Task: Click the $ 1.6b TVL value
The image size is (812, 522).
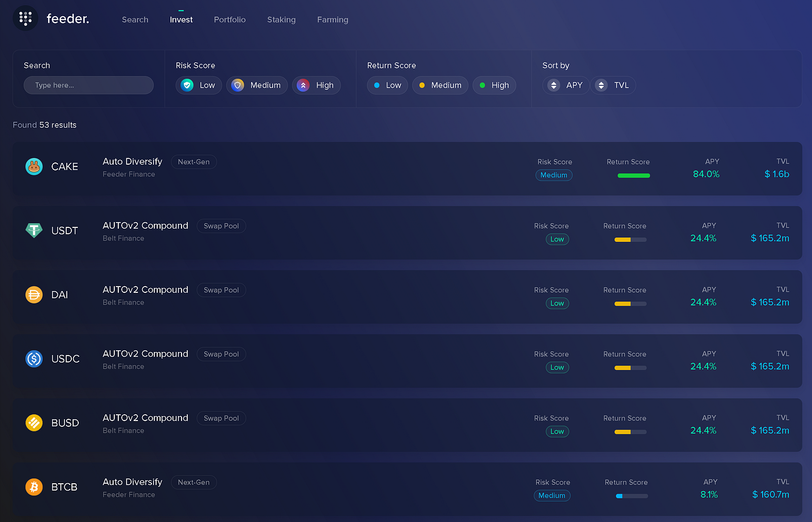Action: (x=777, y=174)
